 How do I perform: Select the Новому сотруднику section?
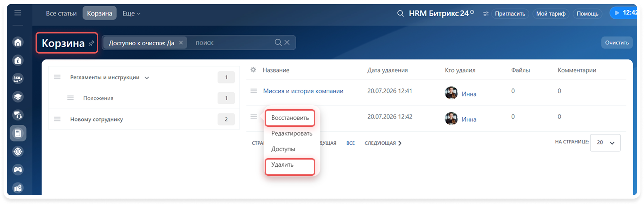[96, 119]
